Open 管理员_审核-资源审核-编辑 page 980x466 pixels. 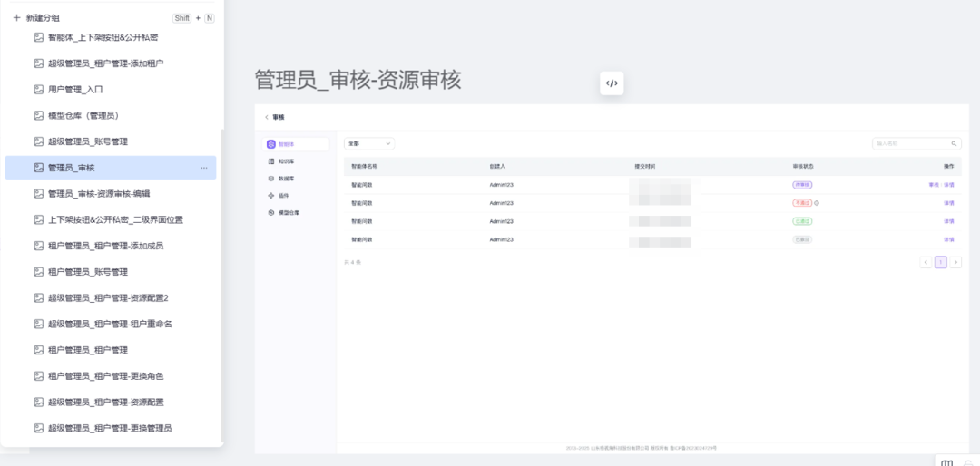coord(99,194)
